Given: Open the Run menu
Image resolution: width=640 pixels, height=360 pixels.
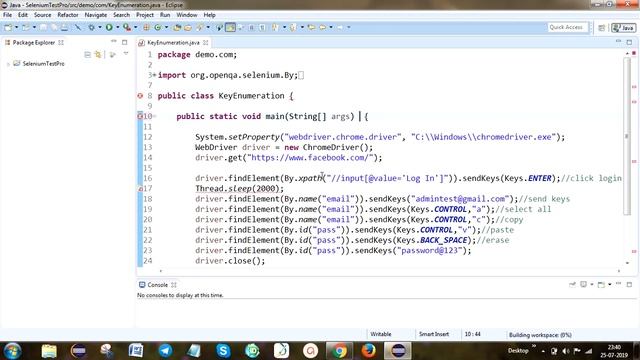Looking at the screenshot, I should 165,15.
